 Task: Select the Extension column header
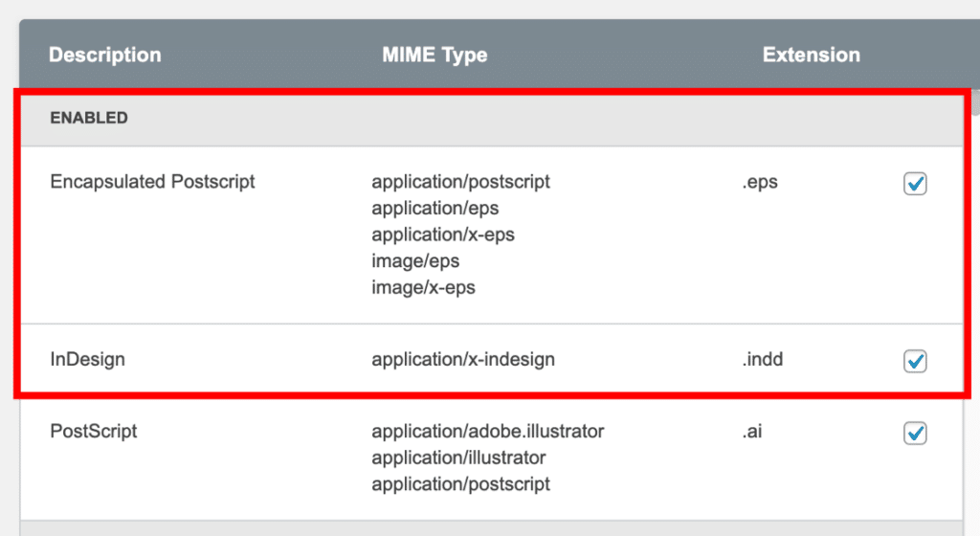pos(811,55)
